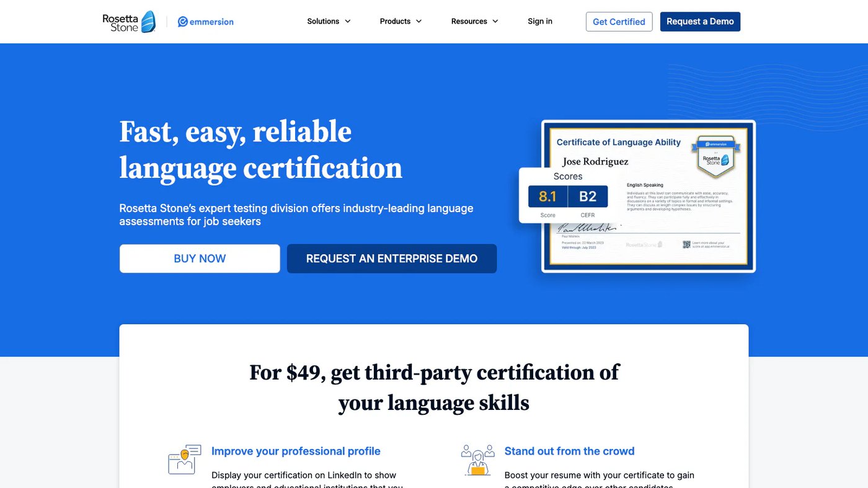The width and height of the screenshot is (868, 488).
Task: Click 'Improve your professional profile' heading
Action: [x=296, y=451]
